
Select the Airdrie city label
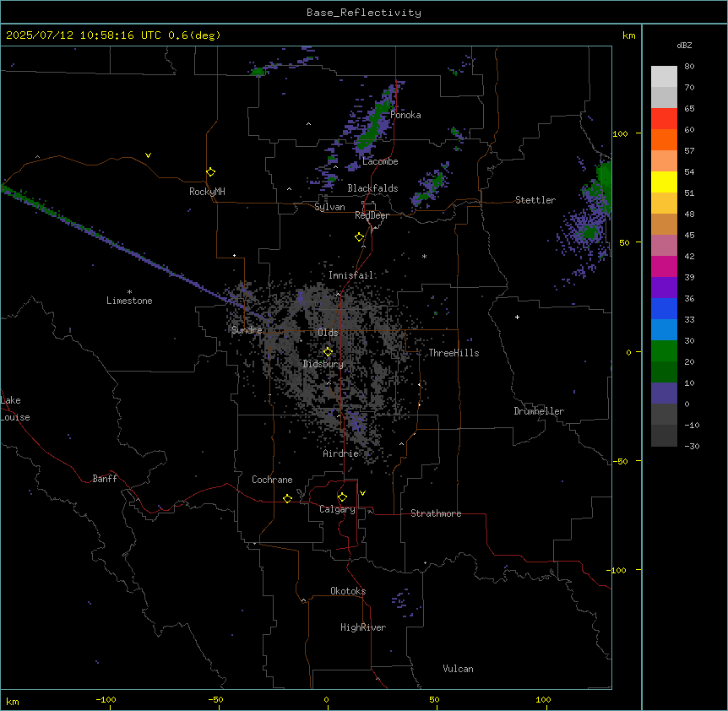pos(341,453)
